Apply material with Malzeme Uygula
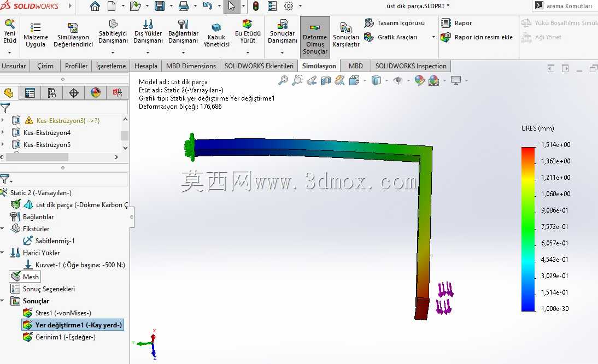598x364 pixels. tap(36, 34)
